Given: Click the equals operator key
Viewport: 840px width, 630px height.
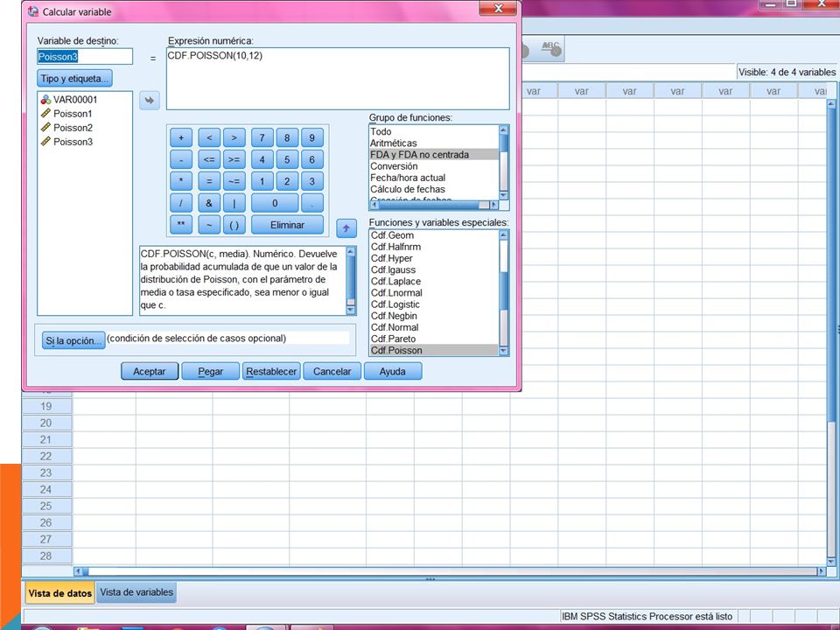Looking at the screenshot, I should tap(209, 181).
